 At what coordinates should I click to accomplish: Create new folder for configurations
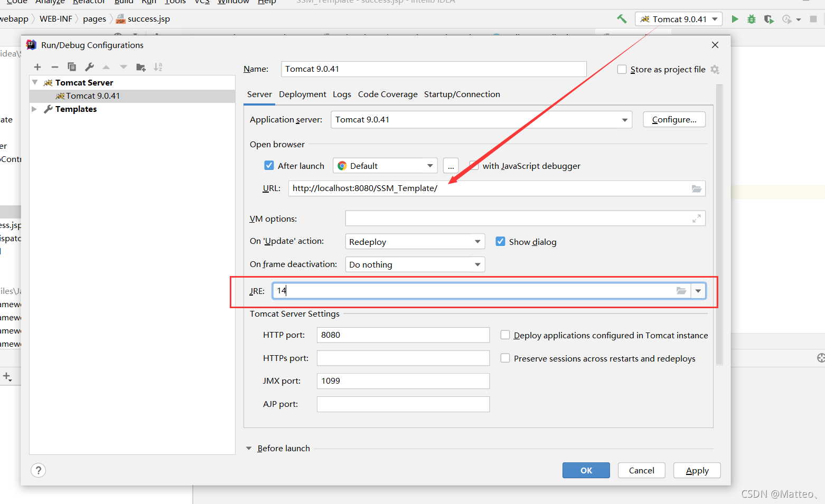[x=141, y=67]
